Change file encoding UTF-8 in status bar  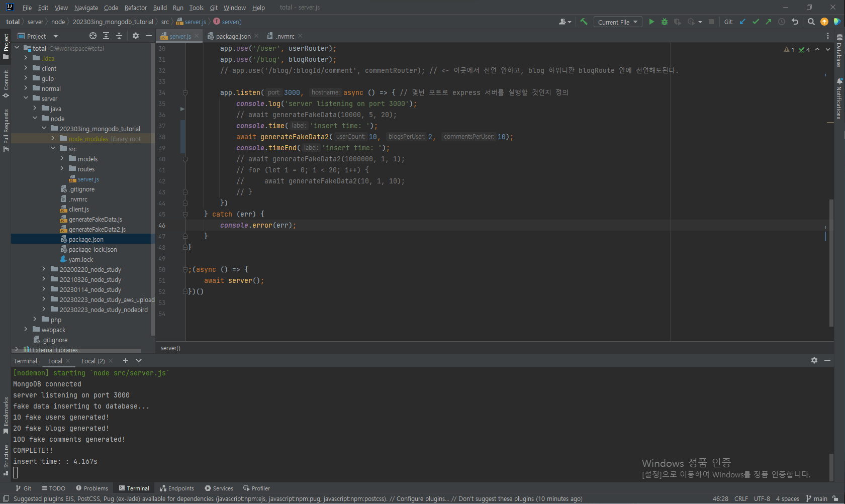point(762,498)
